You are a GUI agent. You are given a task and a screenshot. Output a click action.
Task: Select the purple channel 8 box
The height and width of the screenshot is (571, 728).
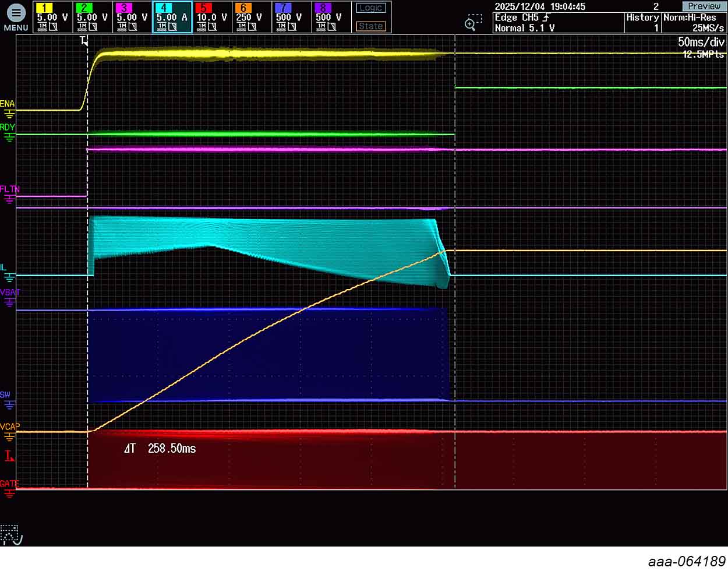coord(331,17)
